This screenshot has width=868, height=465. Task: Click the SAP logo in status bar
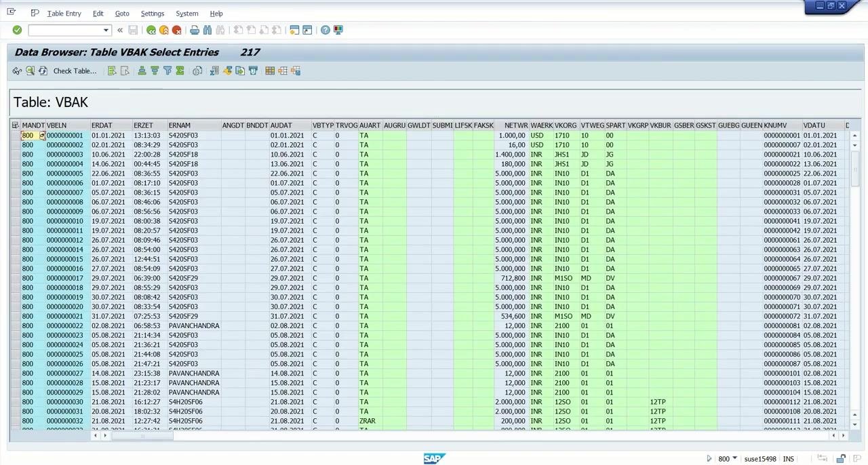(433, 459)
